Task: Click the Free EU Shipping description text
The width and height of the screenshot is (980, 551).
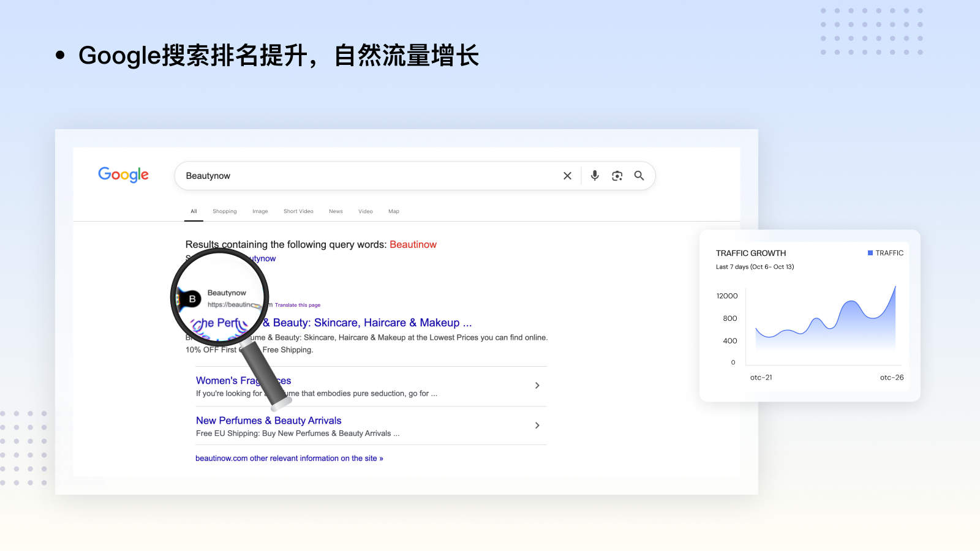Action: (298, 433)
